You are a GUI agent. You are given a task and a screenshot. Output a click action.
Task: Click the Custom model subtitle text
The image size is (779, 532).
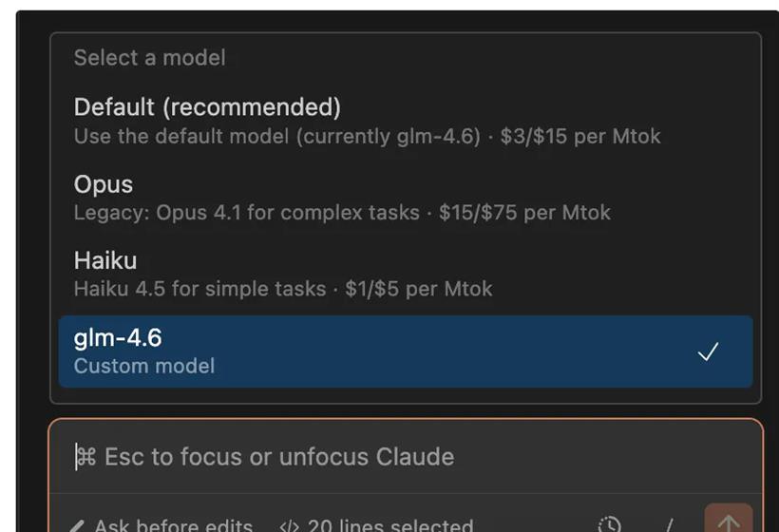(x=144, y=366)
